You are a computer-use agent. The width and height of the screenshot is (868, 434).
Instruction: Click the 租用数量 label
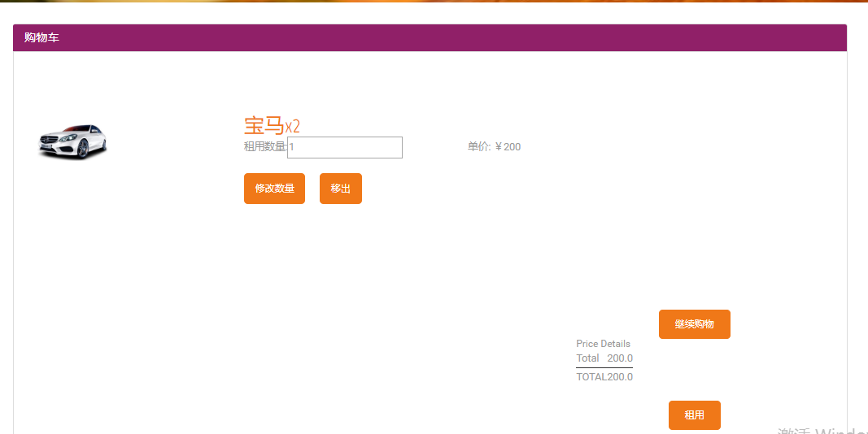click(265, 146)
